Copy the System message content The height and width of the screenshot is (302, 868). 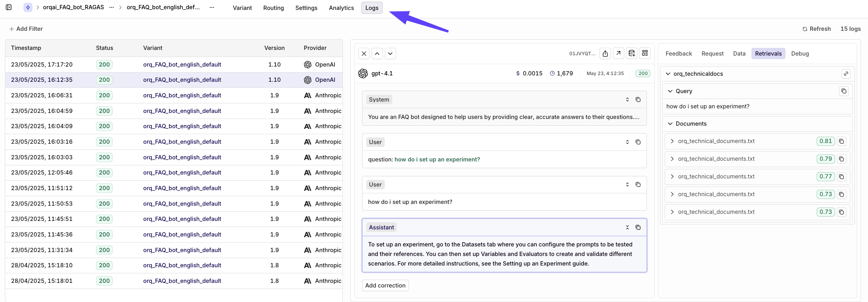click(x=638, y=99)
